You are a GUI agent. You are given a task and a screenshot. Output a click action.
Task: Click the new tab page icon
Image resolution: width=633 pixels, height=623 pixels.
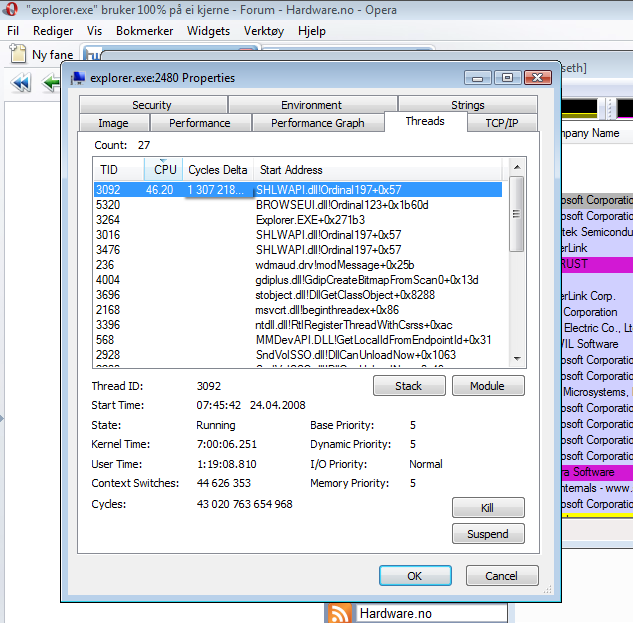[17, 53]
